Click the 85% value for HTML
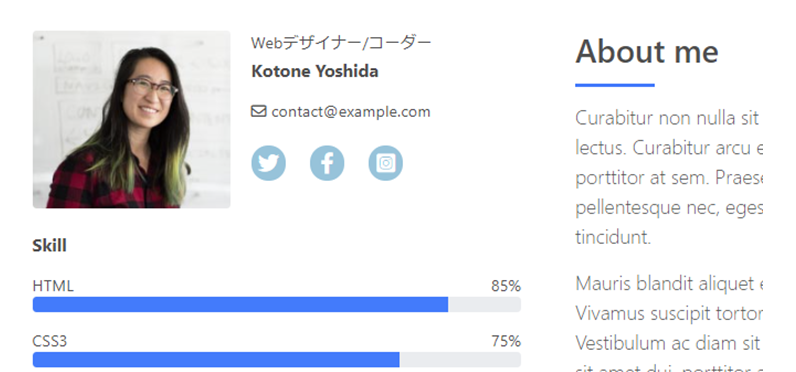This screenshot has width=796, height=372. [x=506, y=286]
